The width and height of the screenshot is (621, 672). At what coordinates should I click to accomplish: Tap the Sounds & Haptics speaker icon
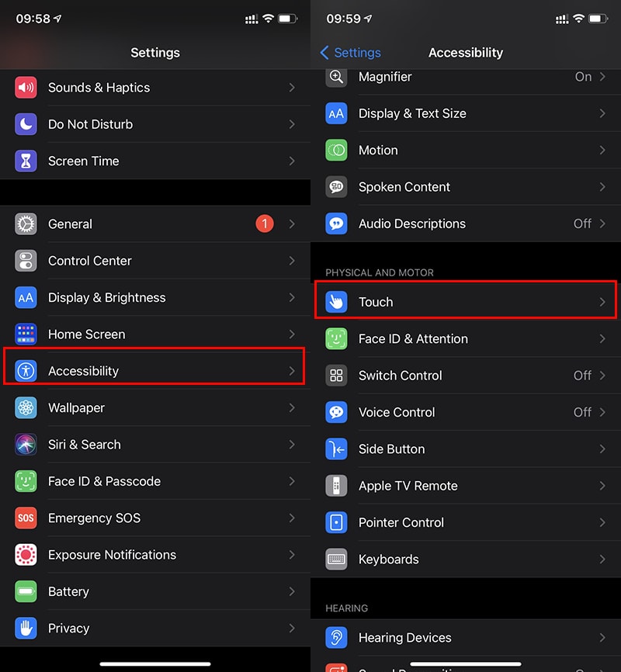pos(26,88)
